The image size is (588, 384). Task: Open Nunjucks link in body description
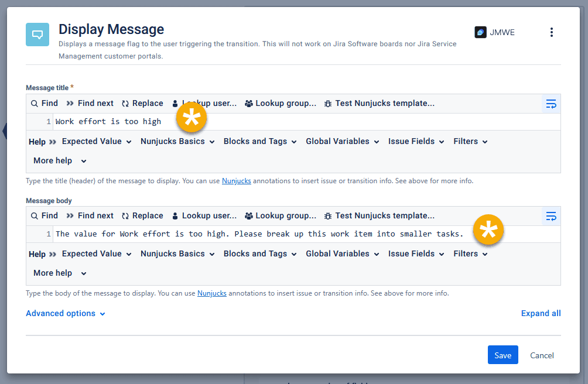click(212, 293)
